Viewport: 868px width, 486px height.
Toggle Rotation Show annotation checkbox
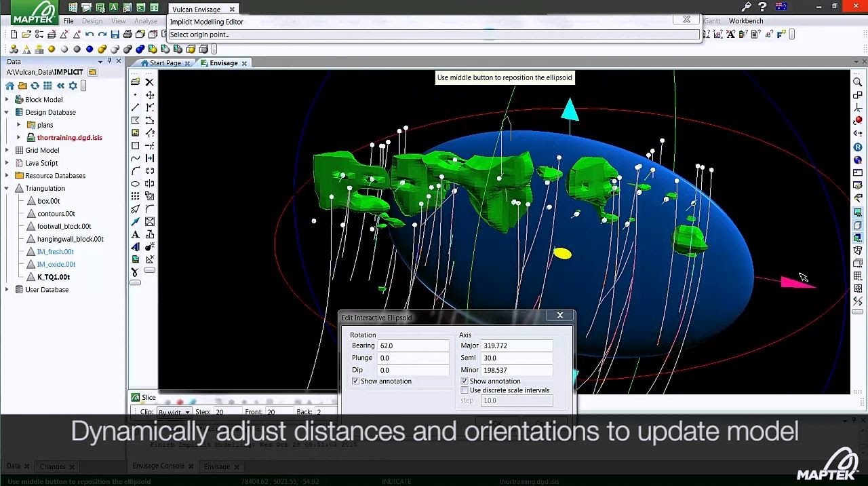pos(355,381)
